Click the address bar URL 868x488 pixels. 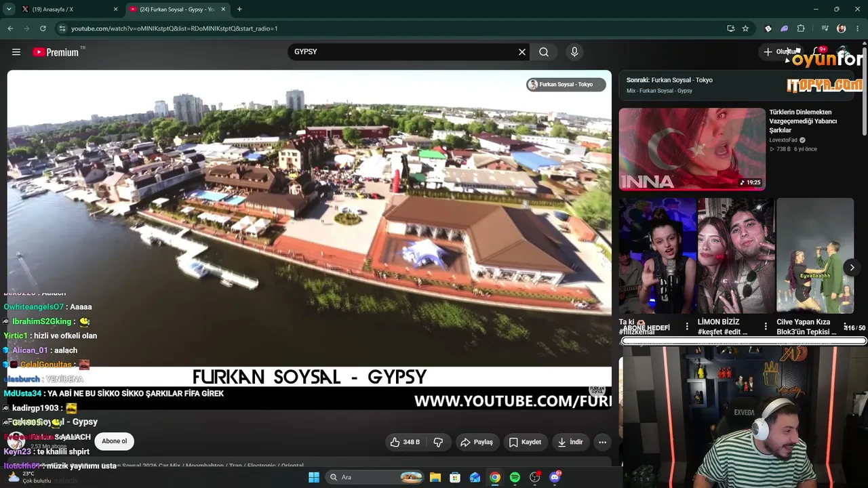(x=174, y=28)
